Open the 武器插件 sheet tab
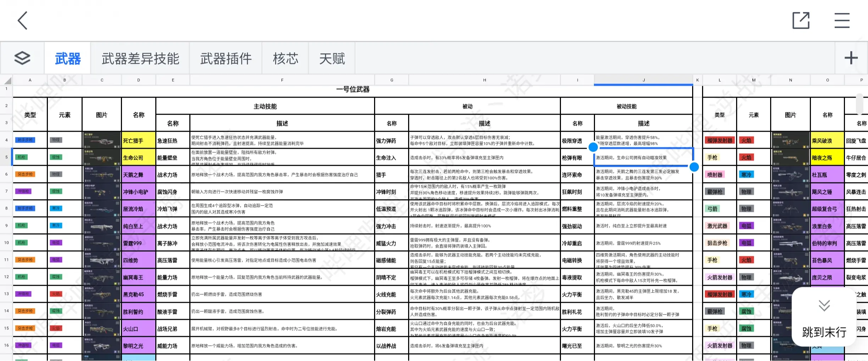 pyautogui.click(x=226, y=59)
